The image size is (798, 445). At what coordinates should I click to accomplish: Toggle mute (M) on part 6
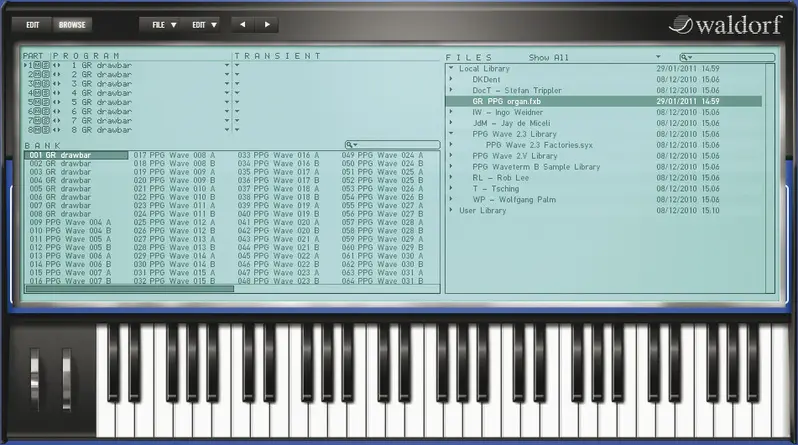click(37, 111)
